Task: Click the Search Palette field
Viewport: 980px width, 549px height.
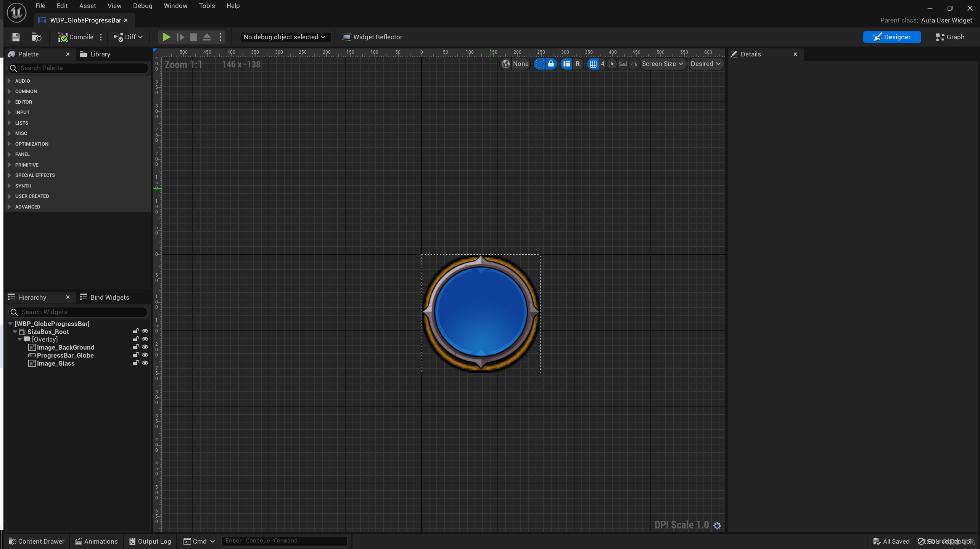Action: click(81, 68)
